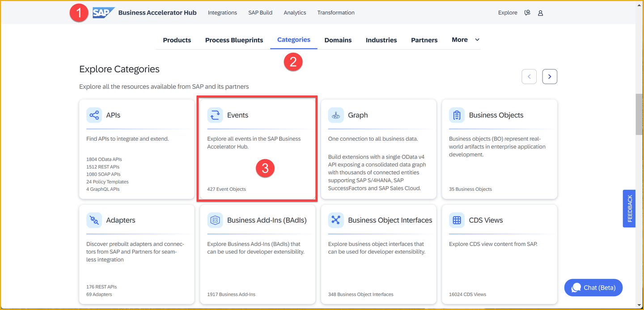Open the user profile icon
This screenshot has height=310, width=644.
540,13
